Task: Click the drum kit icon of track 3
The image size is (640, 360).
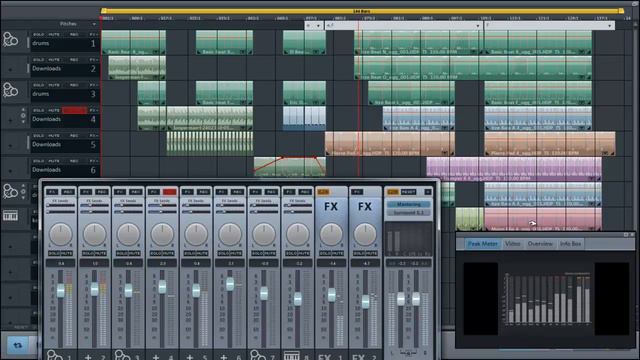Action: point(10,90)
